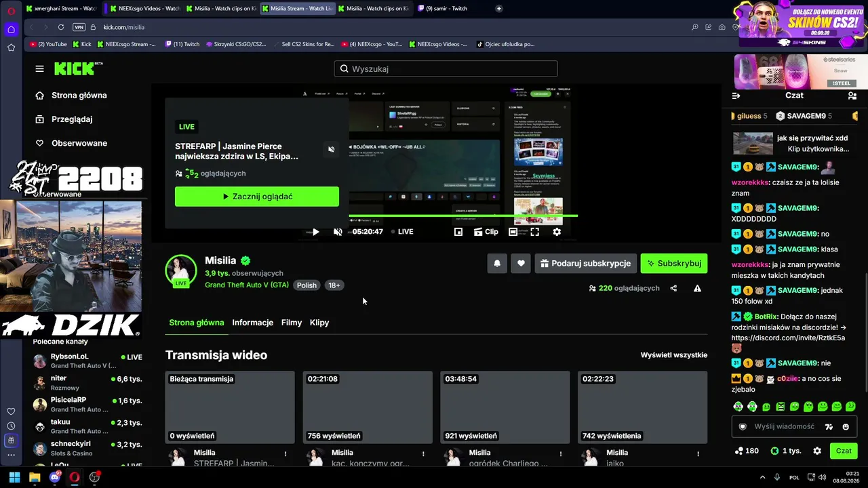Open the 02:21:08 video thumbnail

pos(368,407)
